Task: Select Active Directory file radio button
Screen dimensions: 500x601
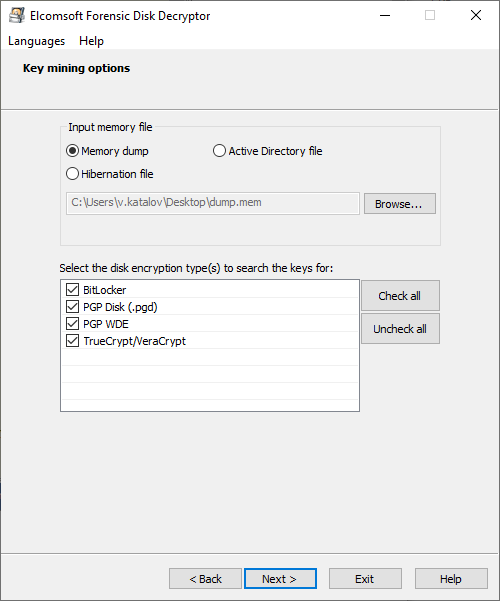Action: [219, 151]
